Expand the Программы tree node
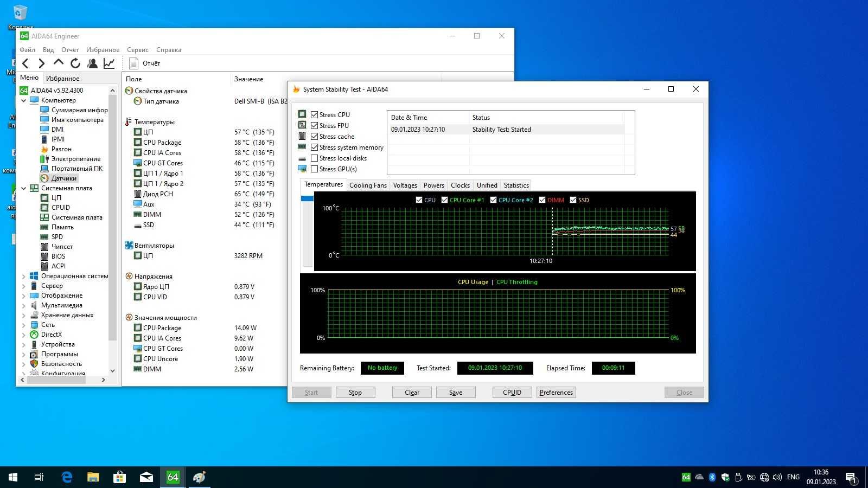Screen dimensions: 868x488 tap(23, 354)
